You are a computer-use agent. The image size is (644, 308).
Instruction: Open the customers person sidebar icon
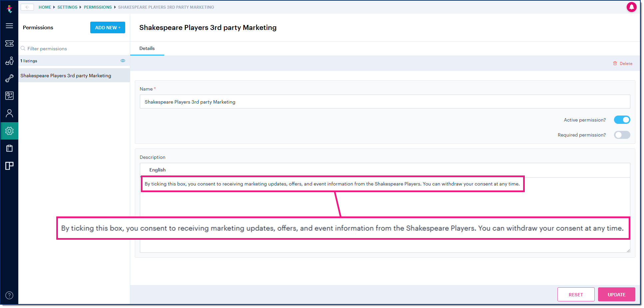9,114
